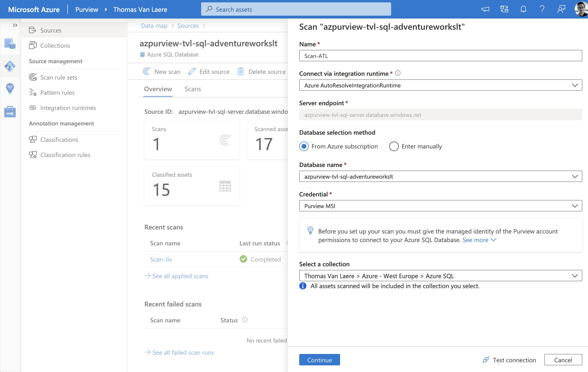588x372 pixels.
Task: Click the Collections icon in sidebar
Action: (x=33, y=45)
